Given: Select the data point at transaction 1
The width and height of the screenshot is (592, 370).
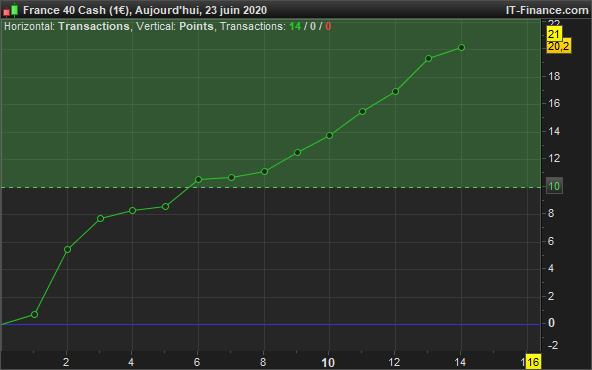Looking at the screenshot, I should pos(34,314).
